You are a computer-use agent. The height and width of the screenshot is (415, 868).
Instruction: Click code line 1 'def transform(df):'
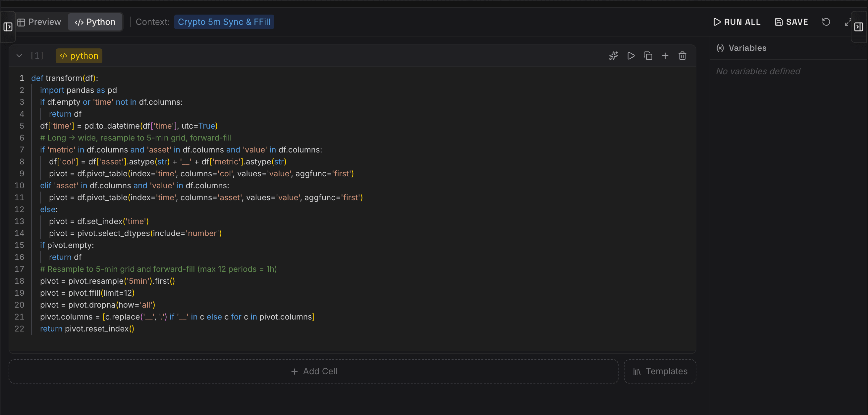(x=65, y=78)
